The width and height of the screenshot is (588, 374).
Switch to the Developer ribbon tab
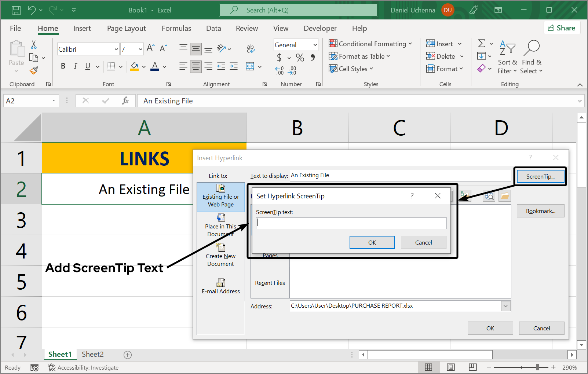tap(319, 28)
